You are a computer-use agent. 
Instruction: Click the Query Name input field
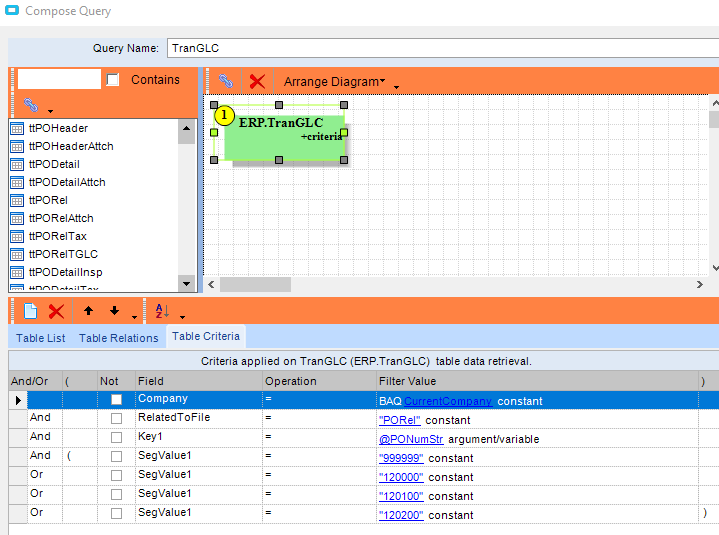[440, 48]
